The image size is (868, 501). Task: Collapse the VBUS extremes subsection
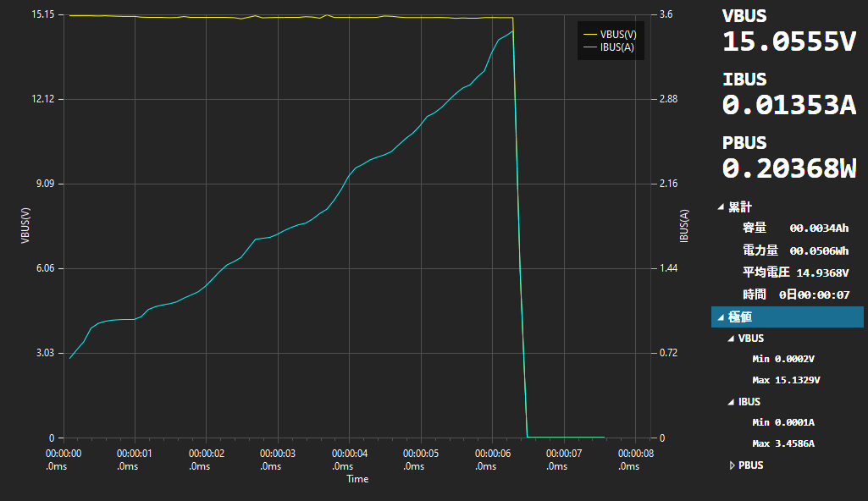[731, 339]
